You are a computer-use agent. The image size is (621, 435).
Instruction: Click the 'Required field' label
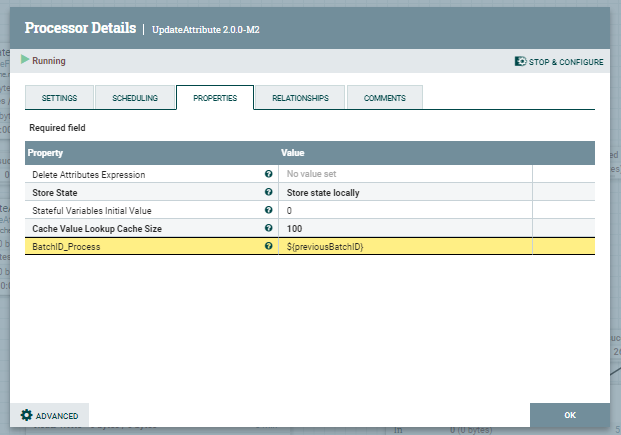(x=57, y=128)
